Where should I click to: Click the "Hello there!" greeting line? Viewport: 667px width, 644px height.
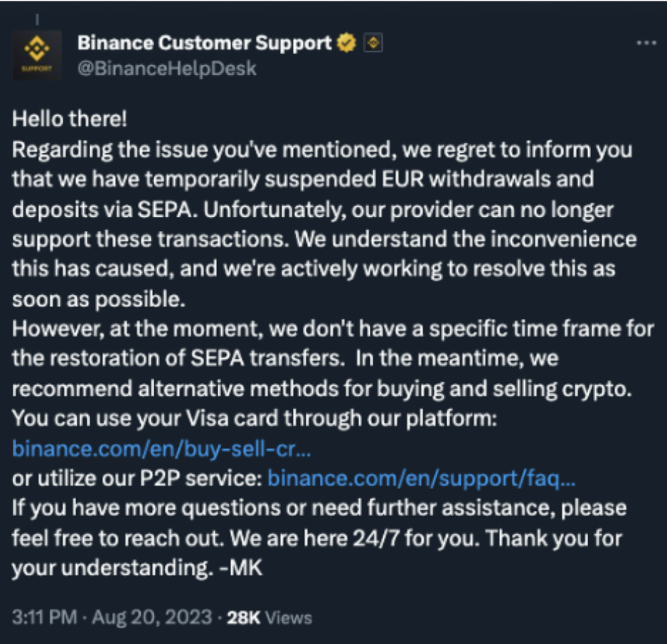69,119
